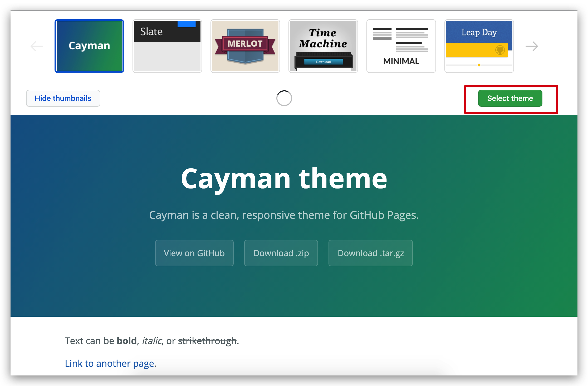Click View on GitHub button
Image resolution: width=588 pixels, height=386 pixels.
pos(194,253)
